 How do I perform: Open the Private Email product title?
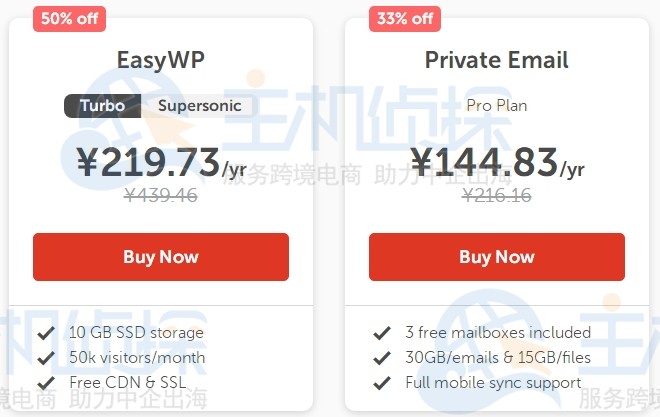tap(497, 59)
